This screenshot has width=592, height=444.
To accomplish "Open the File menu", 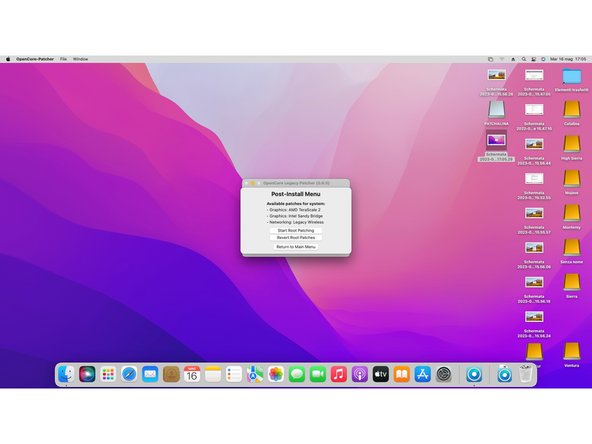I will click(63, 59).
